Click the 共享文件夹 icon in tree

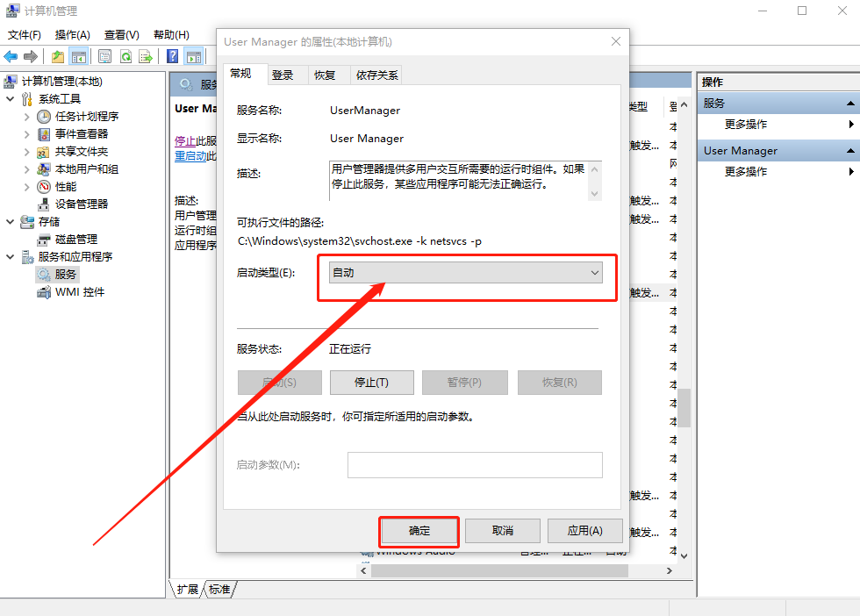click(x=44, y=152)
